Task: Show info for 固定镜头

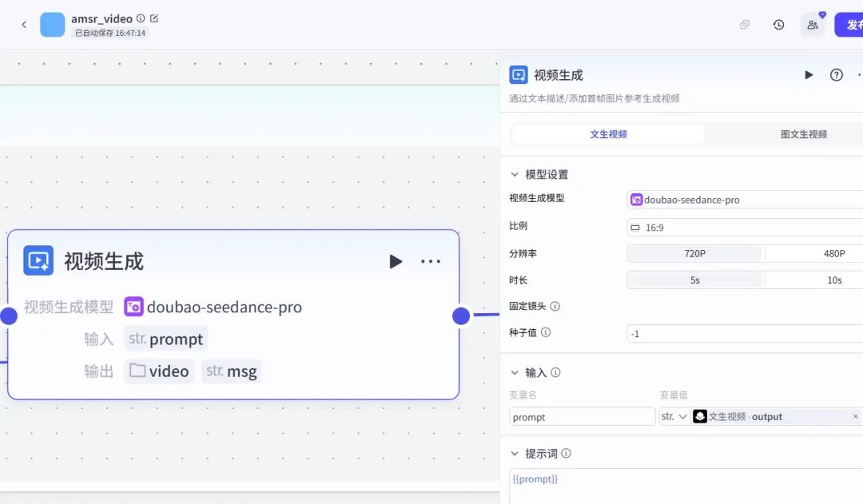Action: tap(555, 306)
